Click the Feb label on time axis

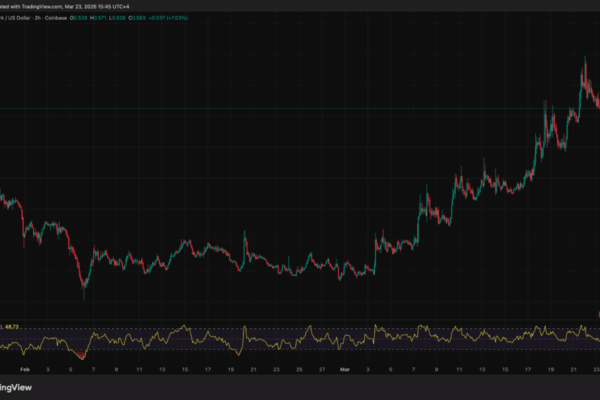pyautogui.click(x=26, y=369)
